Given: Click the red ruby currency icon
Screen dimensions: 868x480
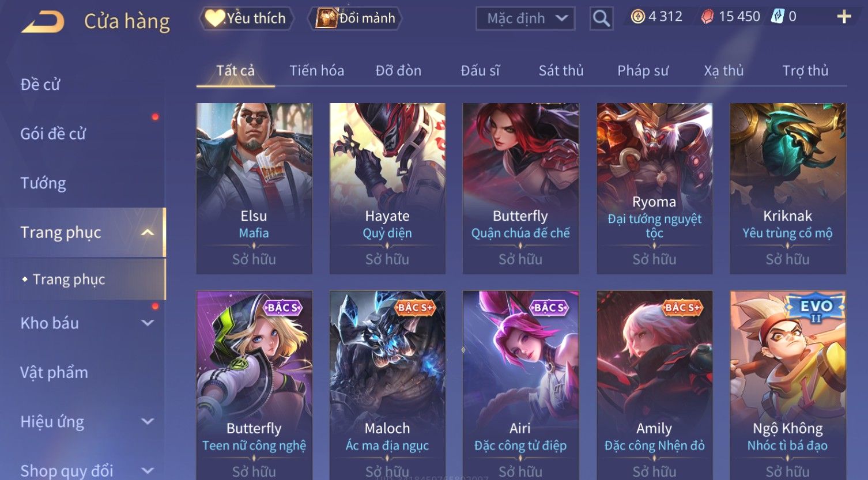Looking at the screenshot, I should point(707,17).
